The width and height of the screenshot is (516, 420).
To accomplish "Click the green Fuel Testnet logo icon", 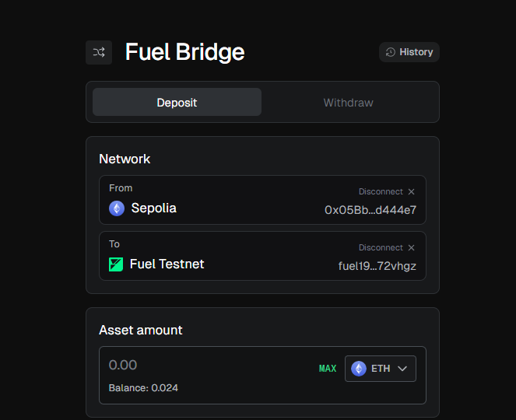I will [116, 264].
